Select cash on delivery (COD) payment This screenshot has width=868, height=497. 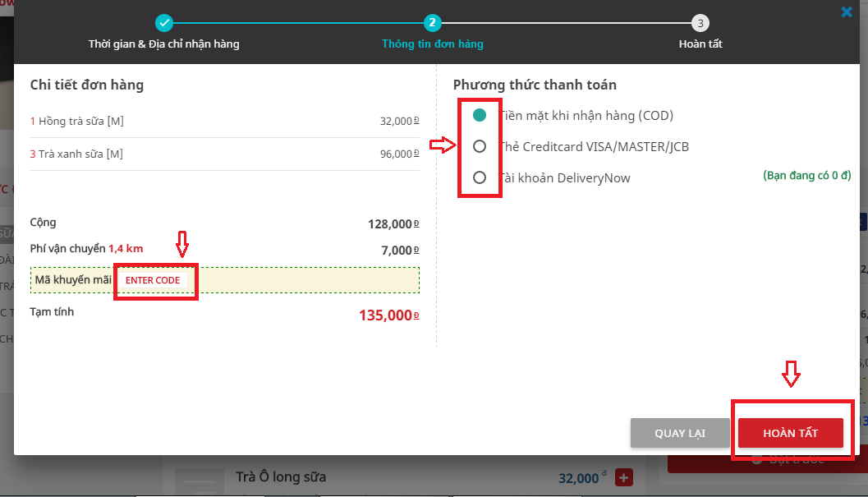[480, 116]
